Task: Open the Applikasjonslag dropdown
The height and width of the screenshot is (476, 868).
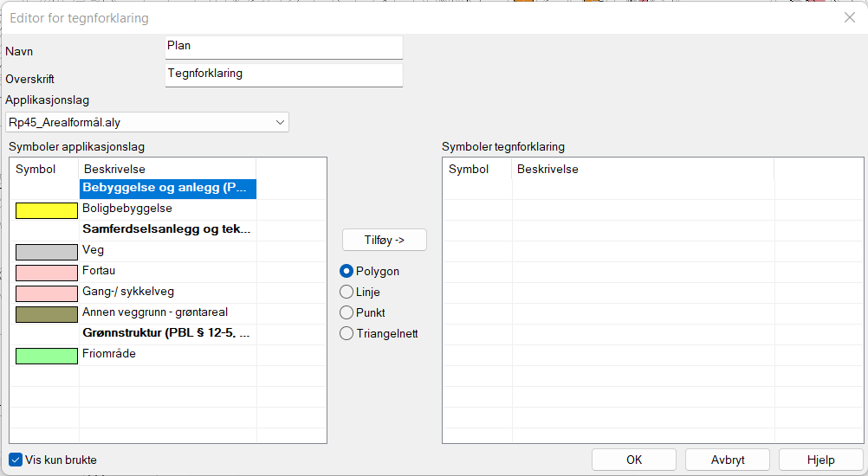Action: point(147,123)
